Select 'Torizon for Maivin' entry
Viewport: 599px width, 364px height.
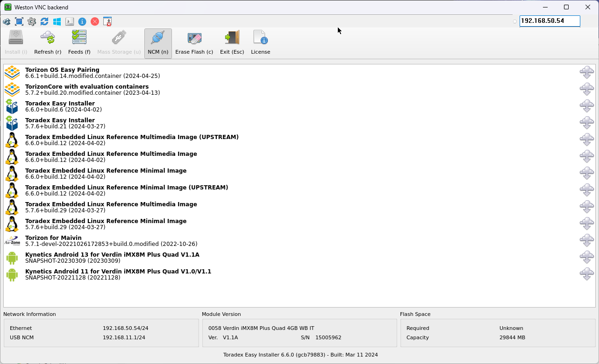pyautogui.click(x=299, y=241)
